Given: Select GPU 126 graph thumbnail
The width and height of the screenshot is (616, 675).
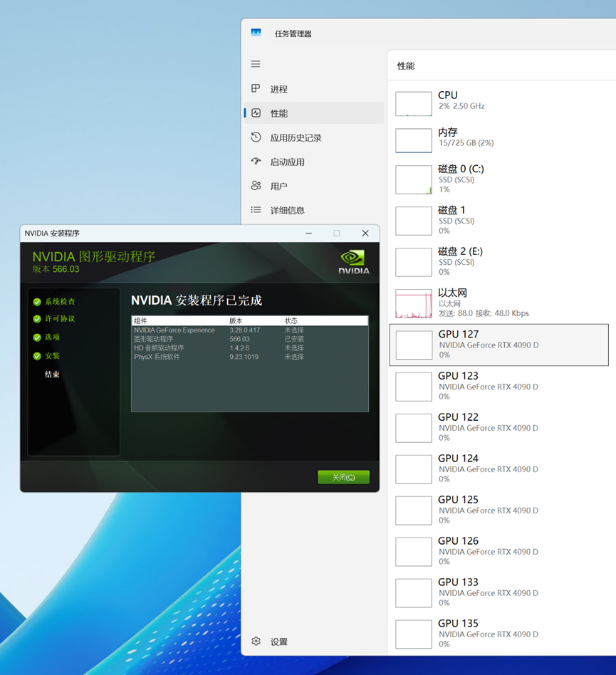Looking at the screenshot, I should 414,552.
